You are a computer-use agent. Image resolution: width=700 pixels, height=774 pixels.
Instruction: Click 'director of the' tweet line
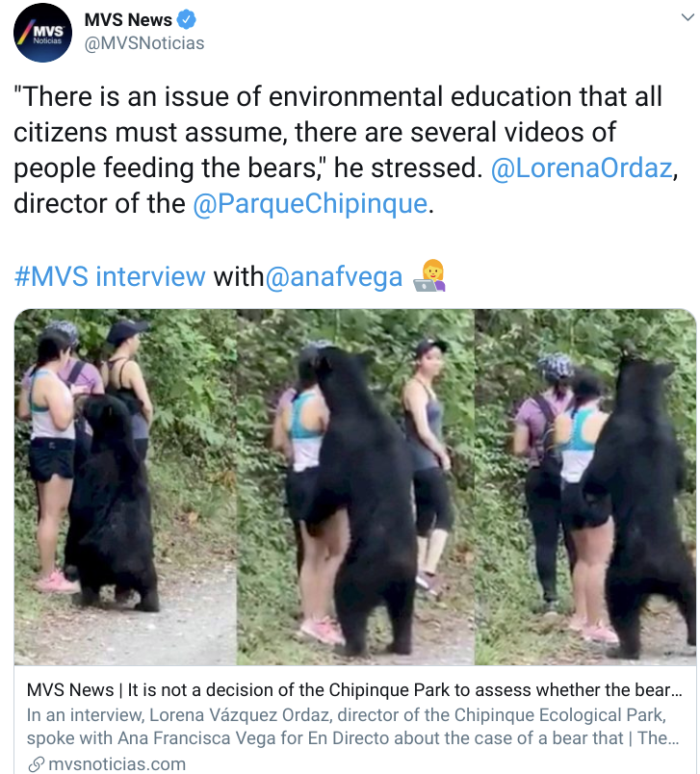coord(99,203)
